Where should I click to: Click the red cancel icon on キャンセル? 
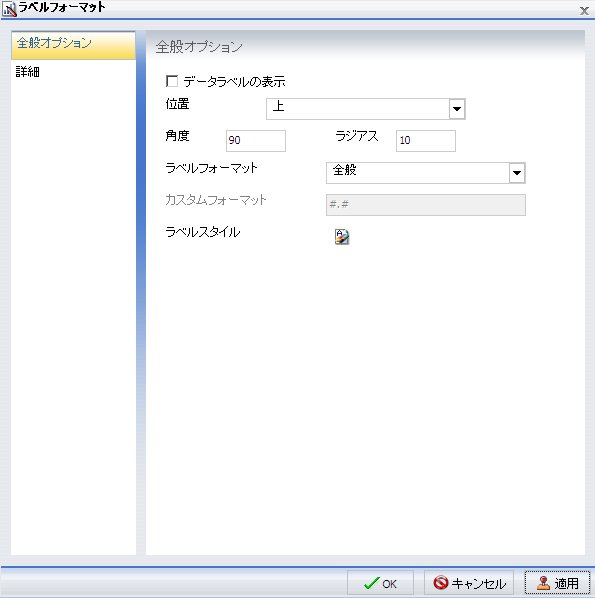click(x=441, y=582)
